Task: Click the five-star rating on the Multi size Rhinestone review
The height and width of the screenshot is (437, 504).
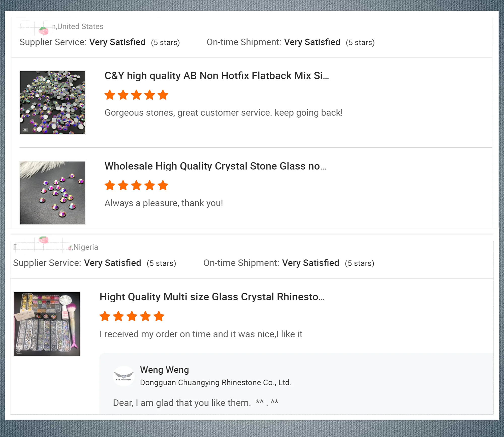Action: coord(132,316)
